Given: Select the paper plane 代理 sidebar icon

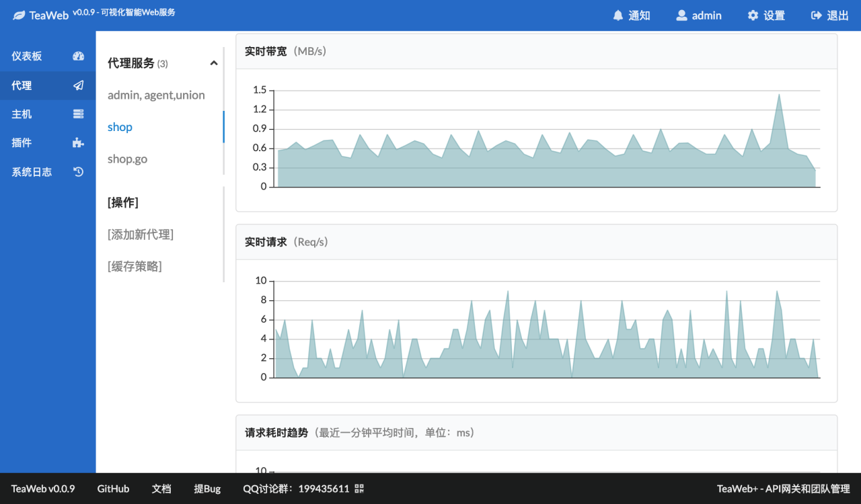Looking at the screenshot, I should [x=79, y=85].
